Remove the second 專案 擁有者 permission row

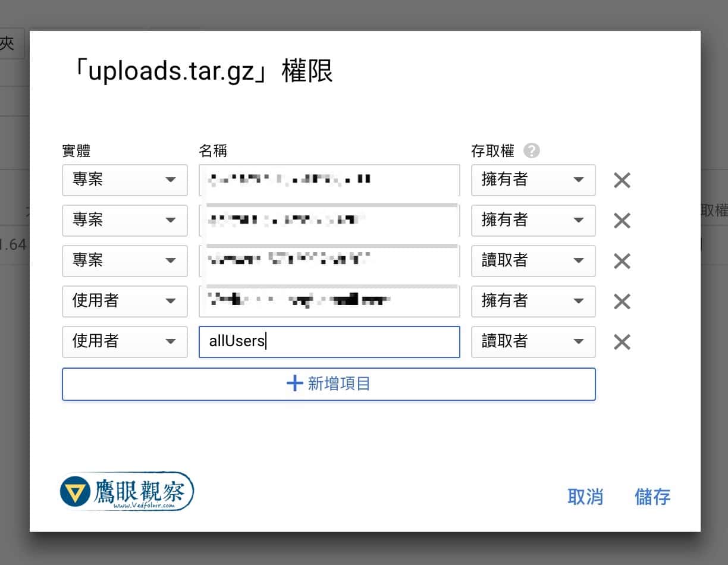tap(622, 221)
